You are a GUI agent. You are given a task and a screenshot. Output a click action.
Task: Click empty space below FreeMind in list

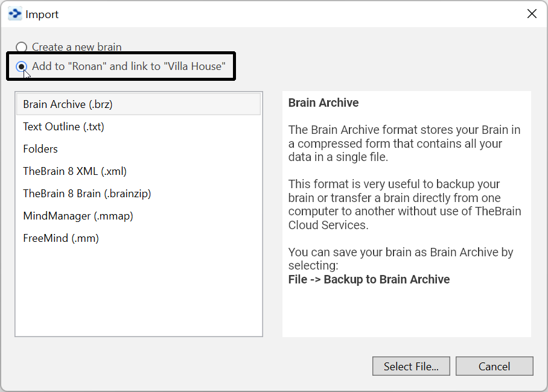[x=139, y=289]
